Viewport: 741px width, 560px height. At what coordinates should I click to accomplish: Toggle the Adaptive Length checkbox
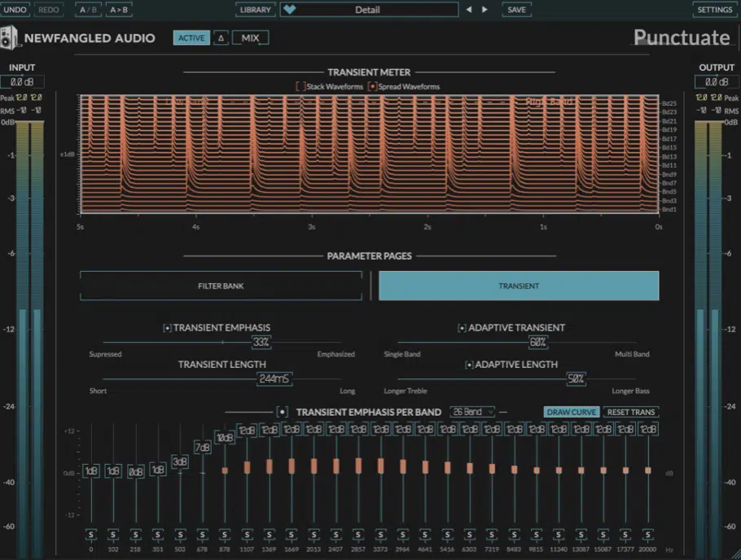point(469,365)
